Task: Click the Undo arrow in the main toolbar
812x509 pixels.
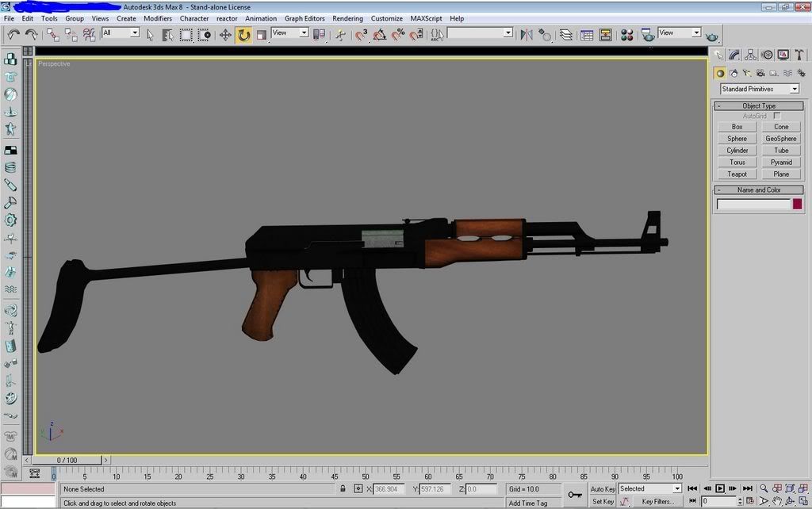Action: [13, 34]
